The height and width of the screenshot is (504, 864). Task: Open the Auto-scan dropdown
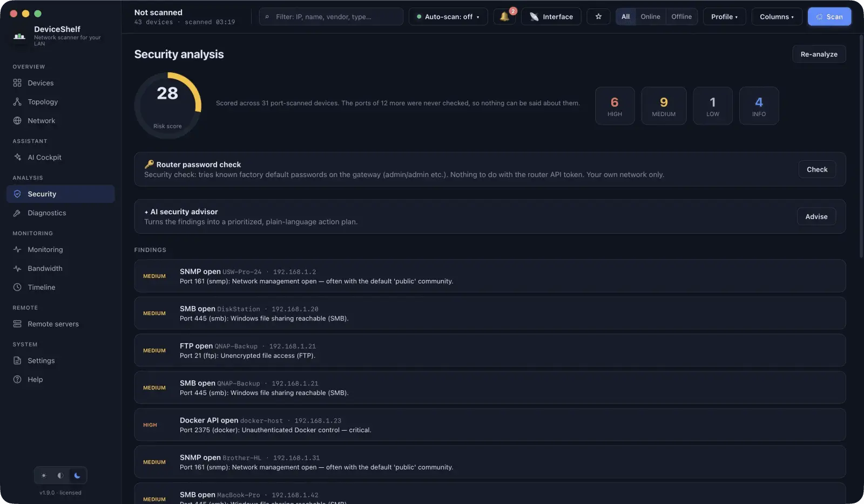click(448, 17)
